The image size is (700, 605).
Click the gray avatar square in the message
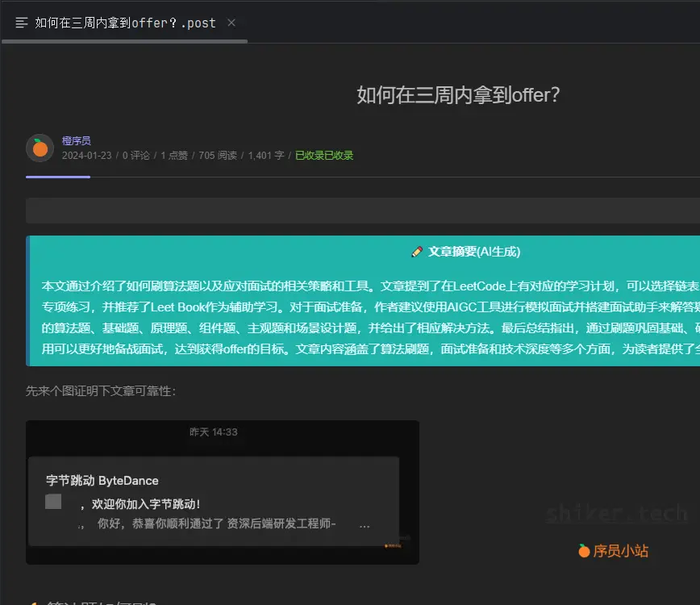point(53,502)
